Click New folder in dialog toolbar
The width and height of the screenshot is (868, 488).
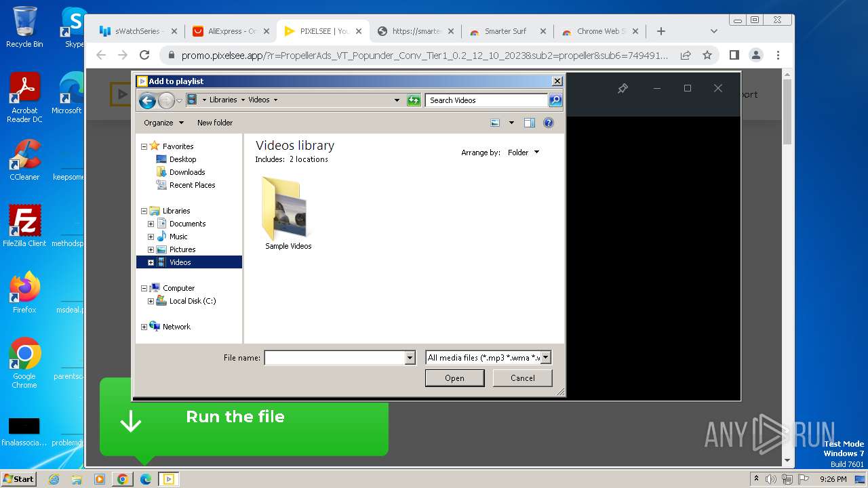(215, 123)
